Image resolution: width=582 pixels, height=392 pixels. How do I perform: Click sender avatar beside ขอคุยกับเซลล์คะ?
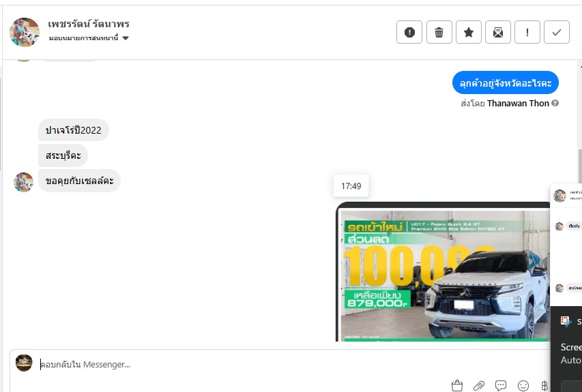pos(23,182)
